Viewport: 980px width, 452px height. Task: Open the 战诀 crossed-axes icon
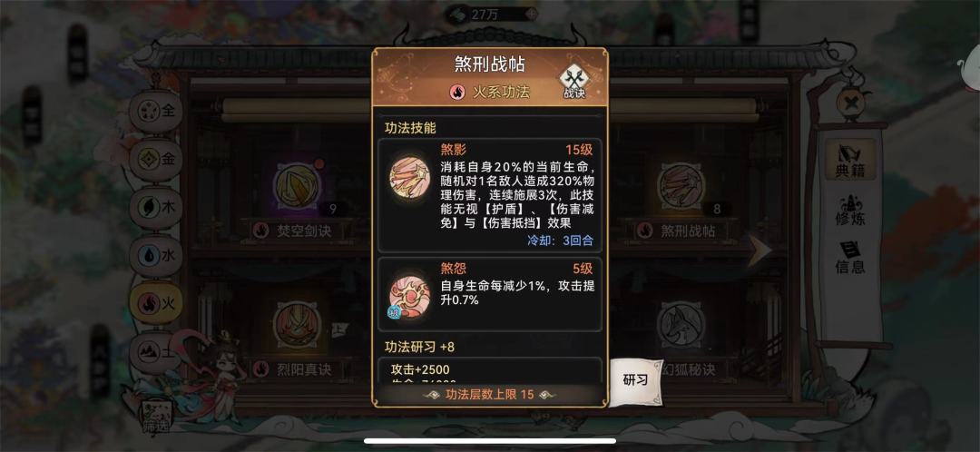(573, 81)
